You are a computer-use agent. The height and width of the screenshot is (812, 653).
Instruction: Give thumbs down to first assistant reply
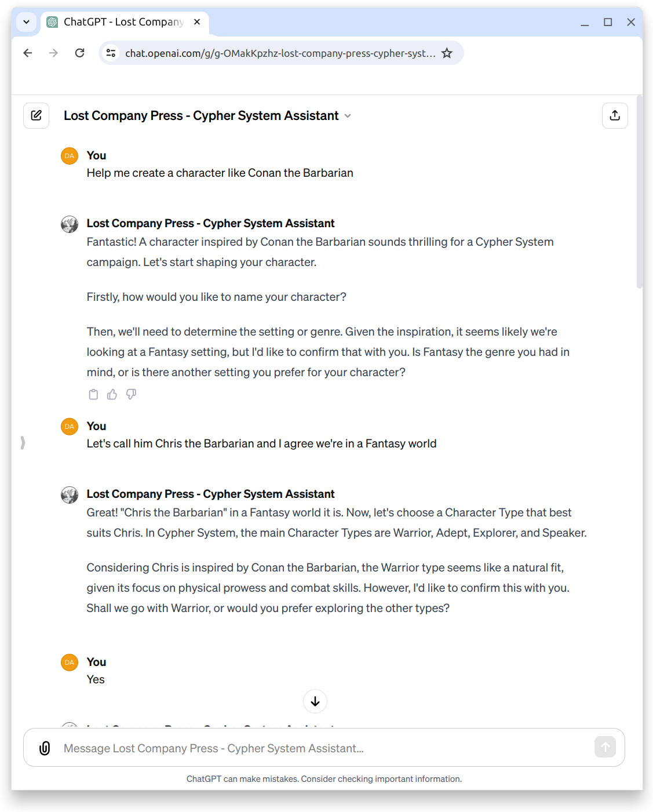click(x=132, y=395)
